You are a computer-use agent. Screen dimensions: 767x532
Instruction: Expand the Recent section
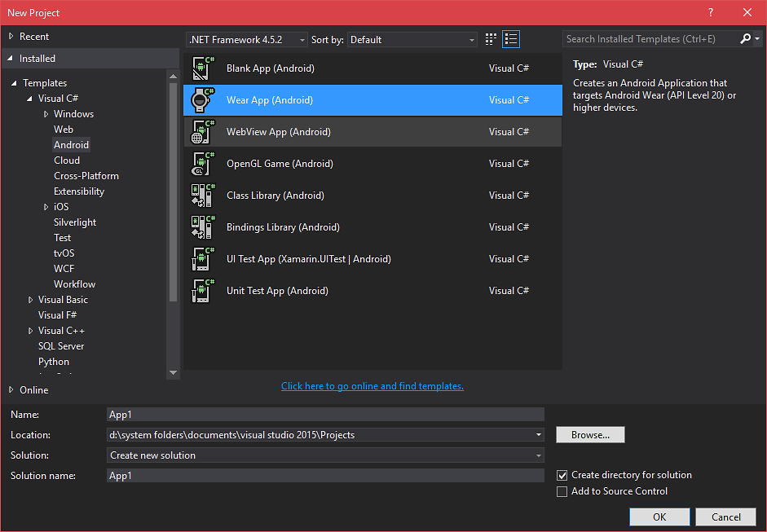click(x=11, y=36)
